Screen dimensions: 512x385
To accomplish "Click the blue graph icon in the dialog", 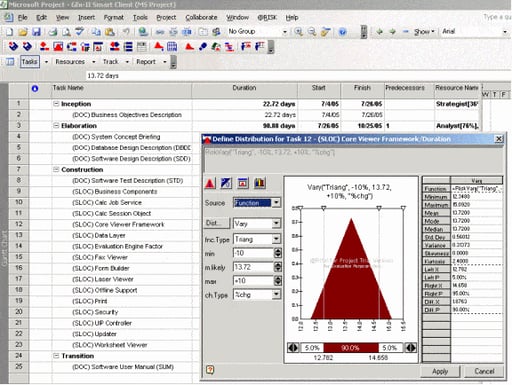I will click(226, 183).
